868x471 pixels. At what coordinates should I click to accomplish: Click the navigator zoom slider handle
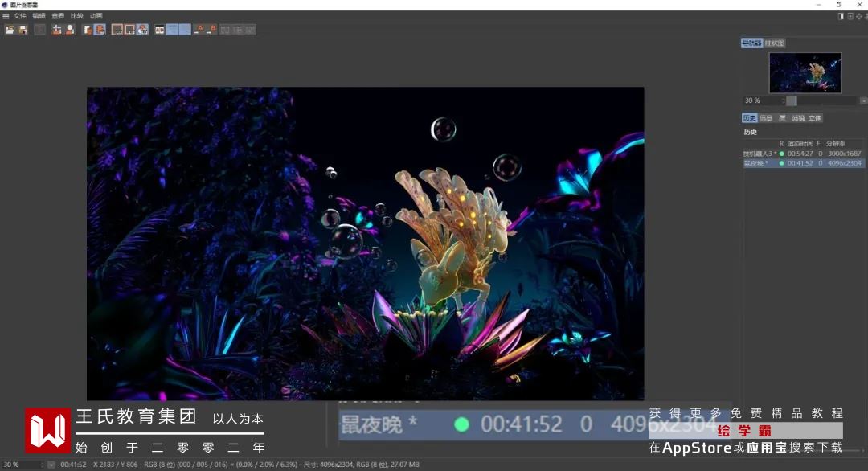pyautogui.click(x=792, y=100)
